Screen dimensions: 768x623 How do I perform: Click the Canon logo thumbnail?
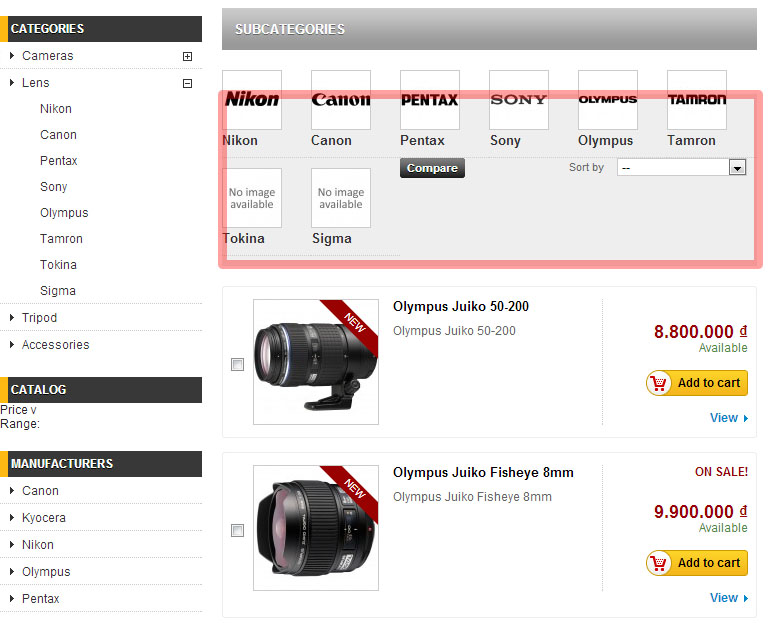[x=341, y=100]
